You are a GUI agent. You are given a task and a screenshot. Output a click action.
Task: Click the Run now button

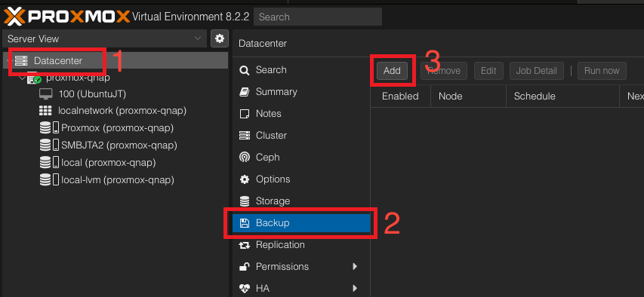click(602, 71)
